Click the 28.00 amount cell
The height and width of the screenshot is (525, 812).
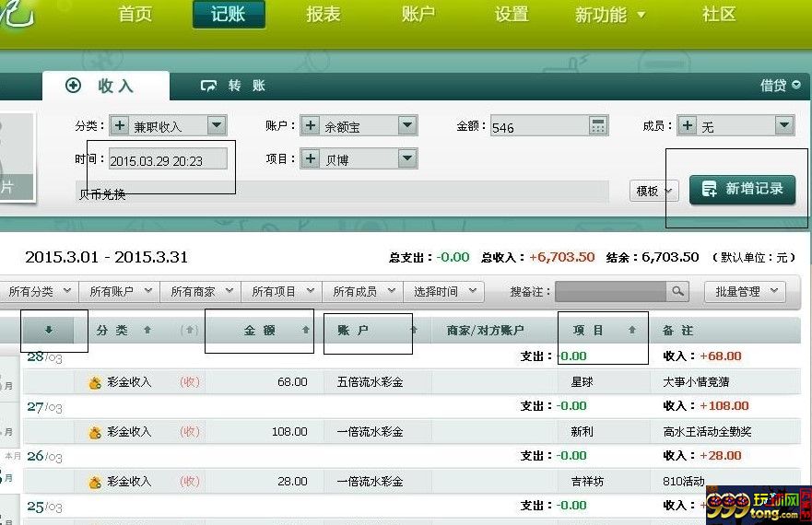pyautogui.click(x=292, y=482)
